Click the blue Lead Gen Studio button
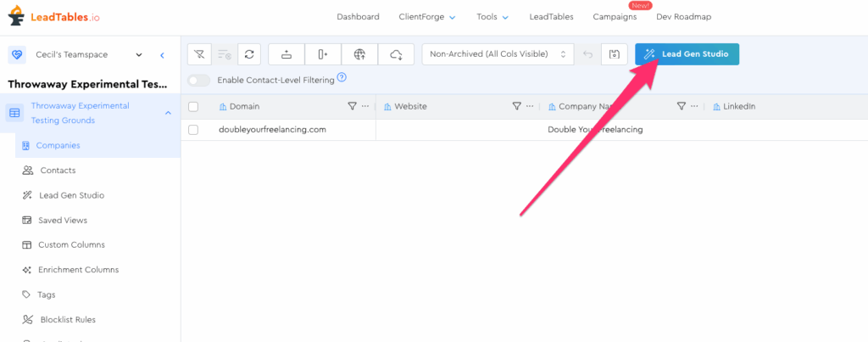The width and height of the screenshot is (868, 342). coord(687,54)
